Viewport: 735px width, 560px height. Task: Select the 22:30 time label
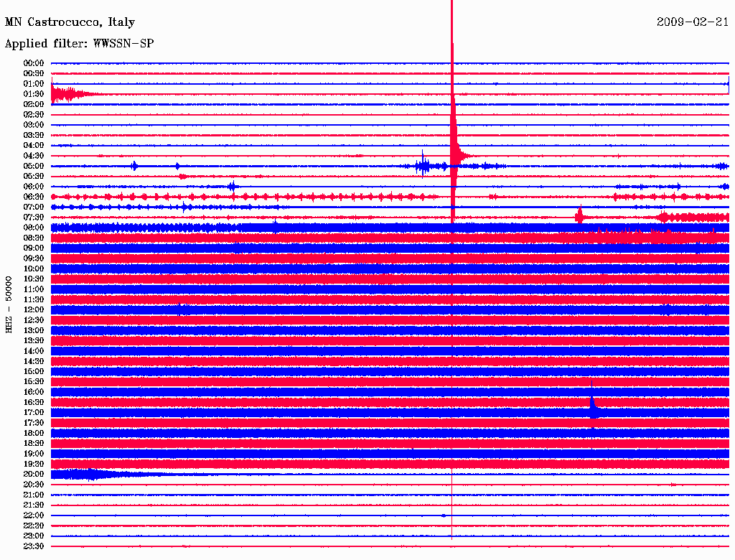tap(34, 526)
